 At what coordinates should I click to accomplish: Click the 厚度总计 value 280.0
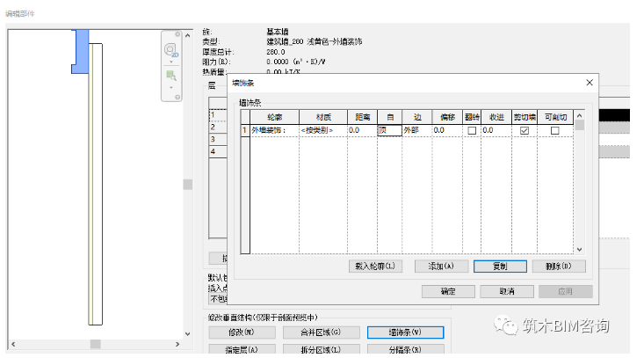point(276,52)
